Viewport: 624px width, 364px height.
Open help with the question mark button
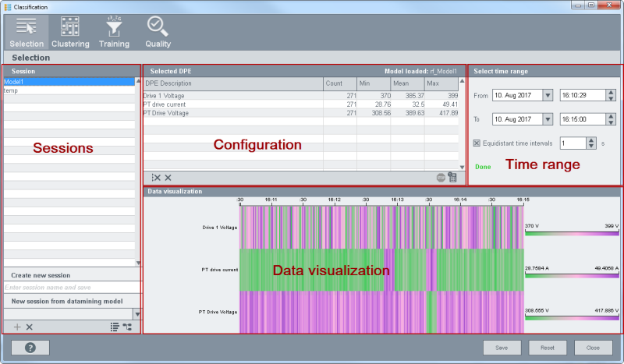click(30, 348)
